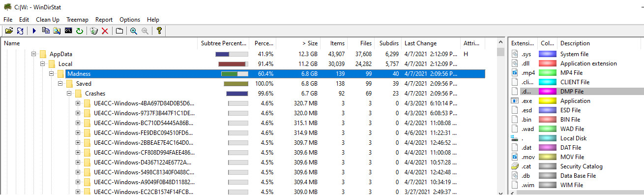The image size is (644, 195).
Task: Click the magenta DMP File color swatch
Action: click(548, 92)
